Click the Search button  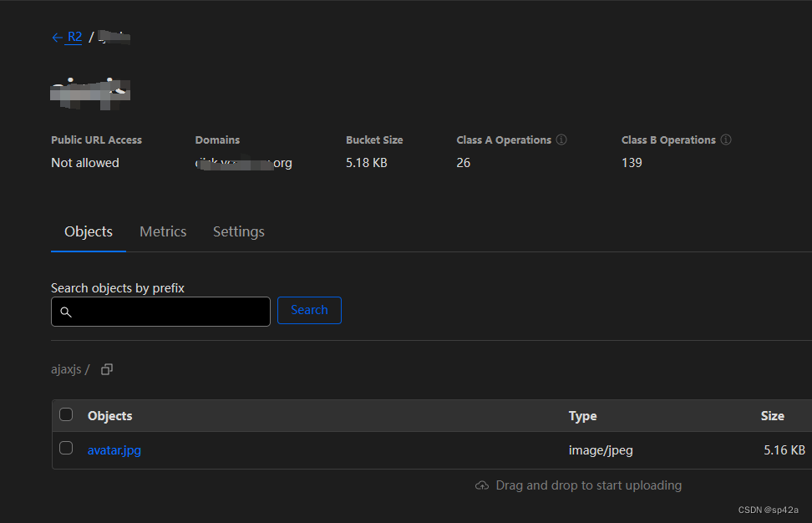309,310
